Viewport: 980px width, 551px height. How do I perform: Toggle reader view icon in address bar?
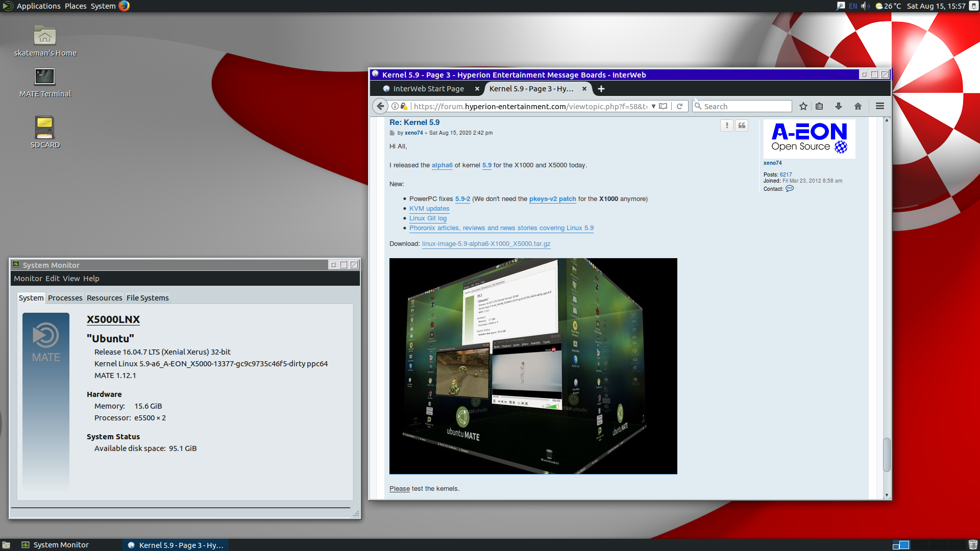point(663,106)
